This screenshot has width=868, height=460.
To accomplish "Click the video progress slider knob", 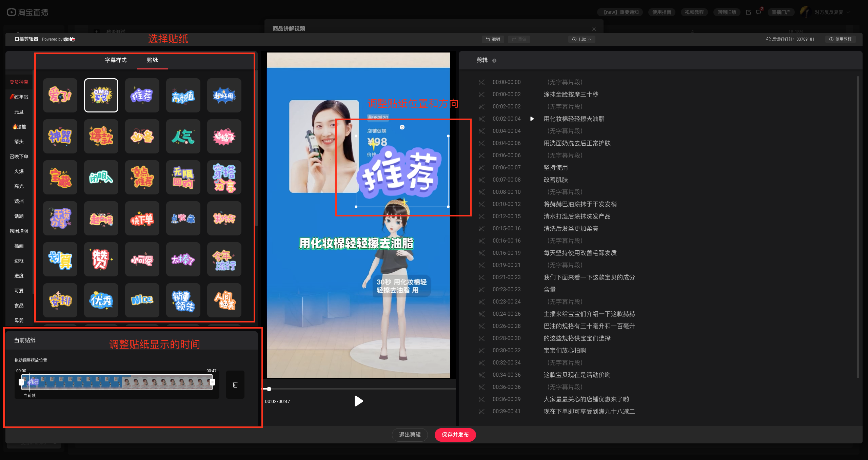I will [x=269, y=389].
